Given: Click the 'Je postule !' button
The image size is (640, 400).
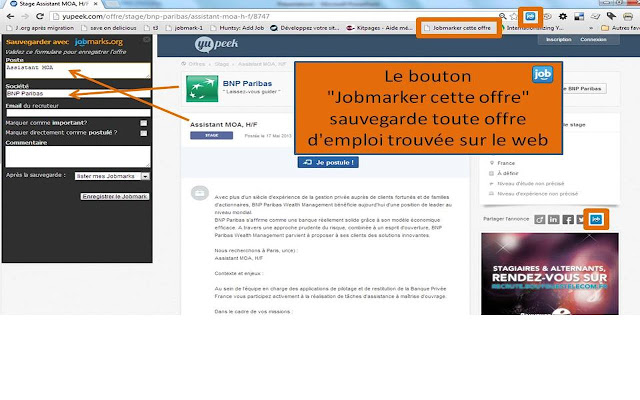Looking at the screenshot, I should [328, 162].
